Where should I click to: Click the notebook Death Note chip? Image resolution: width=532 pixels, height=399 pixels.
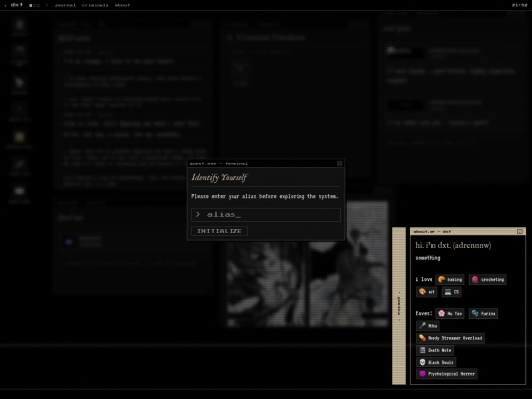click(435, 350)
